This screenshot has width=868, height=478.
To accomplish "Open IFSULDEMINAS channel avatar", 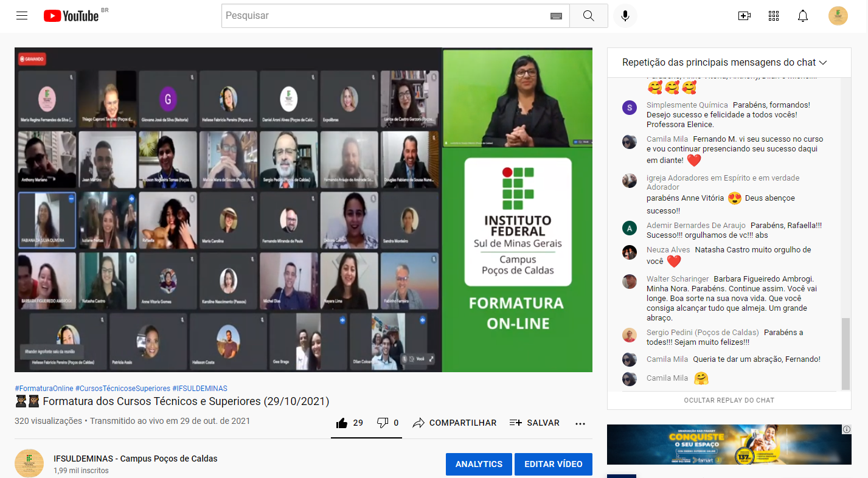I will (x=29, y=463).
